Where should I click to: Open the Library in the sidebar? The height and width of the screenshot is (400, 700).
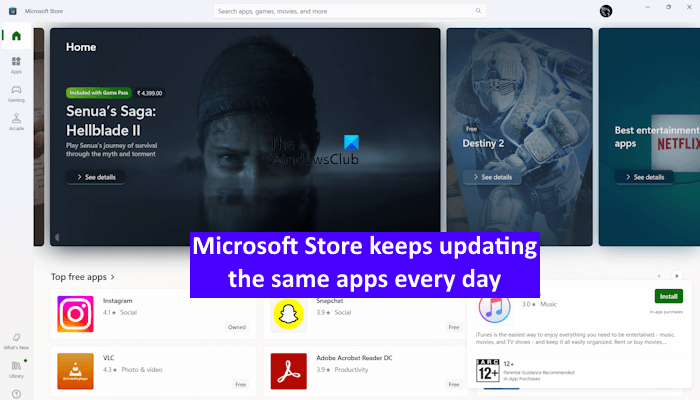17,370
